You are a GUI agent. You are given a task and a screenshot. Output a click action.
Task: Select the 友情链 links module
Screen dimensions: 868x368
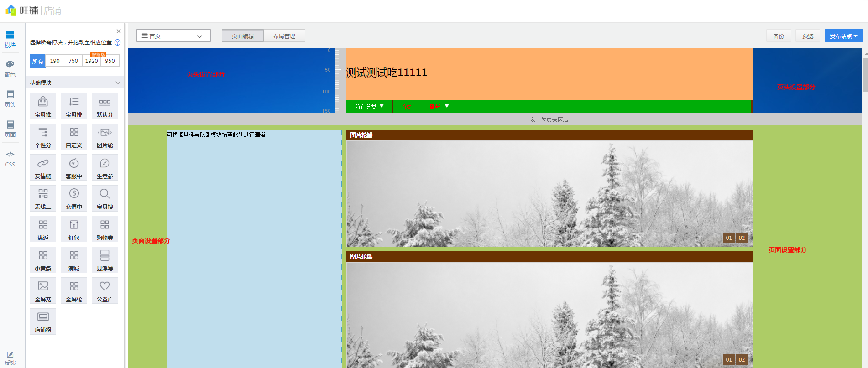click(43, 167)
